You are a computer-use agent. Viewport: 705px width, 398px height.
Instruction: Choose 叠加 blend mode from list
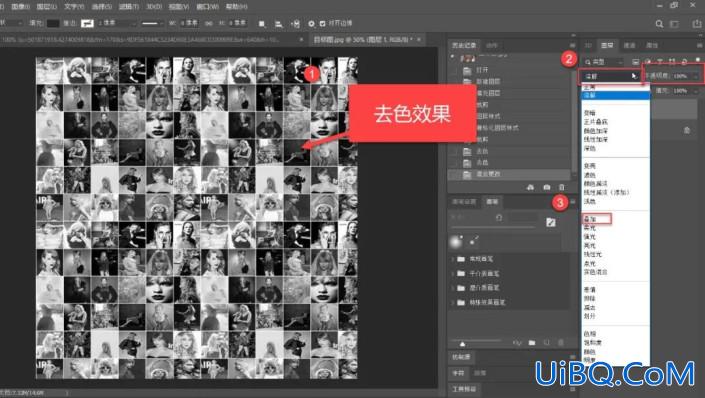click(x=590, y=219)
